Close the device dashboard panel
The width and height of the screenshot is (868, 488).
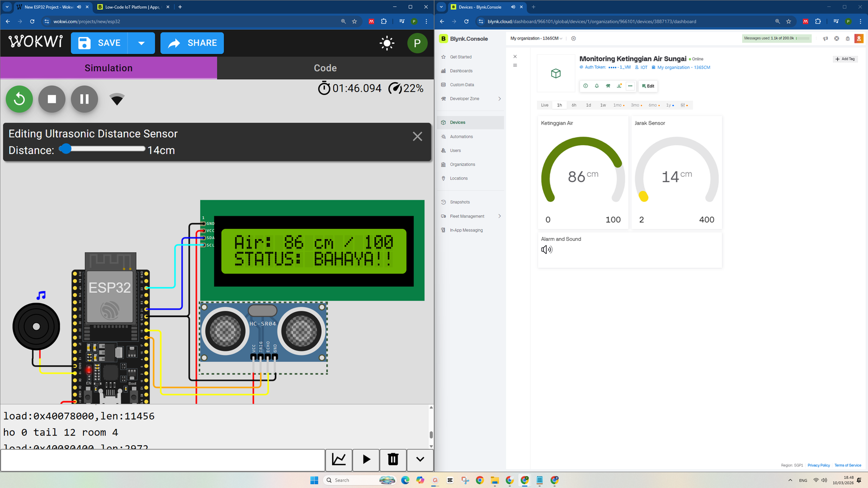pos(515,56)
